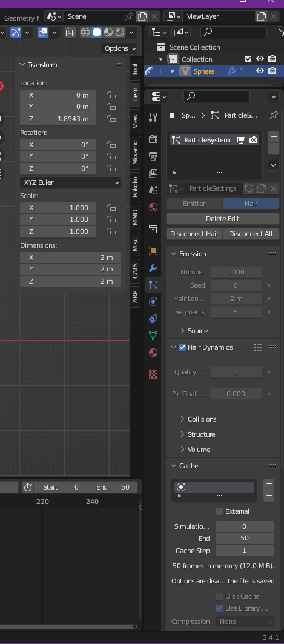Select Wireframe viewport shading mode
The width and height of the screenshot is (284, 644).
pos(85,32)
